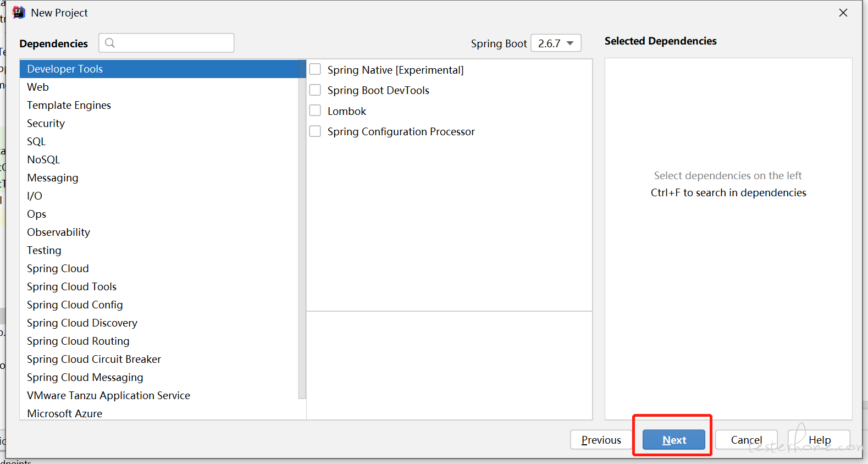Proceed with the Next button
This screenshot has height=464, width=868.
click(674, 440)
